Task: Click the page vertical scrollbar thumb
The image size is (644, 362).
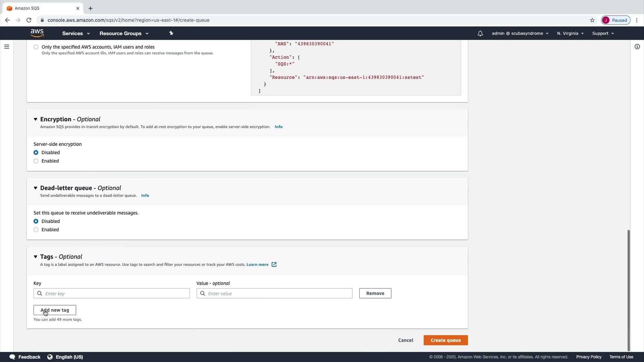Action: tap(628, 290)
